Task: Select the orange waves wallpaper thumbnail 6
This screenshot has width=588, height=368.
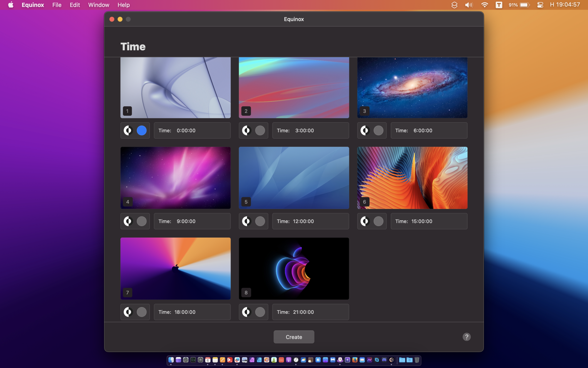Action: 412,178
